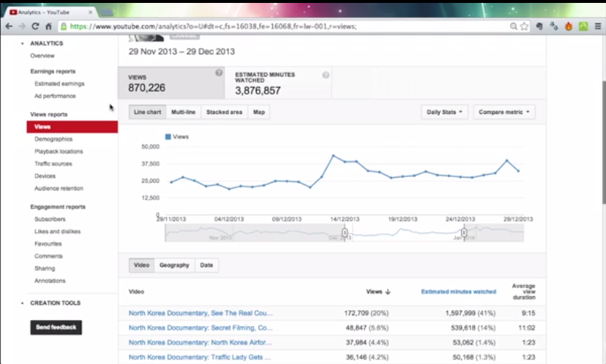Open Estimated earnings report
The height and width of the screenshot is (364, 606).
(59, 84)
